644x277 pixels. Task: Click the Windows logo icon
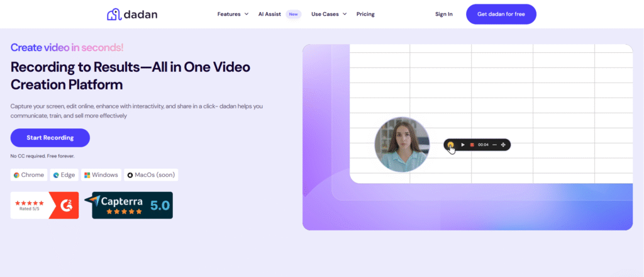[87, 175]
